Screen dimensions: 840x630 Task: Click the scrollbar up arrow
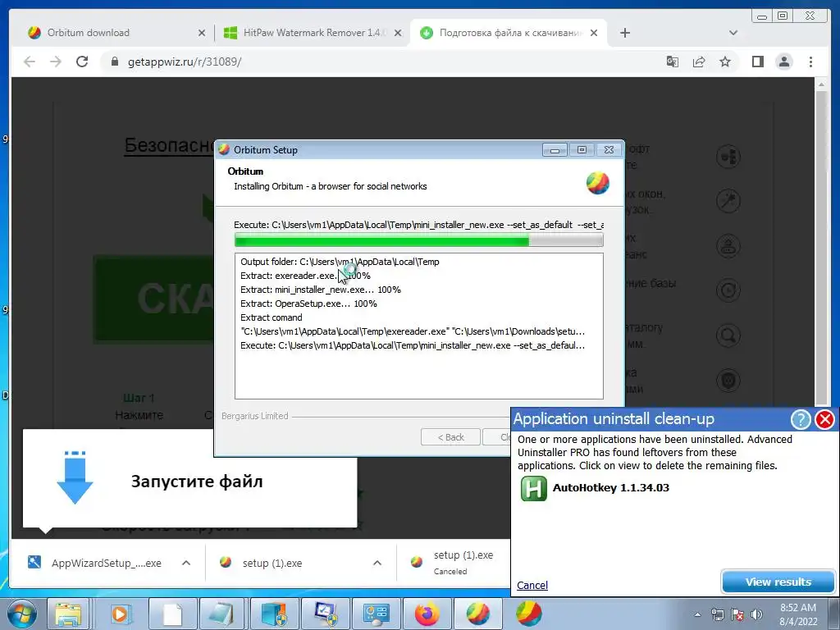[x=821, y=84]
